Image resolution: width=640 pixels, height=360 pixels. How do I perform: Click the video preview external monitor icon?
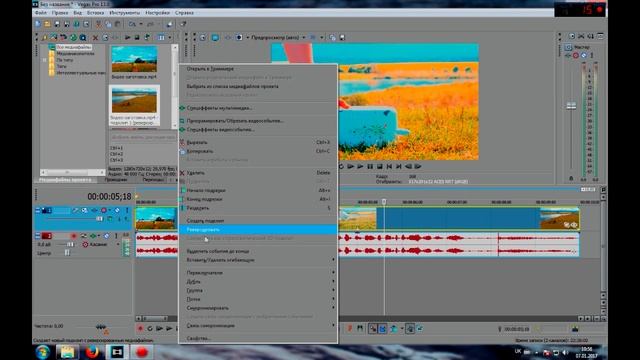215,38
